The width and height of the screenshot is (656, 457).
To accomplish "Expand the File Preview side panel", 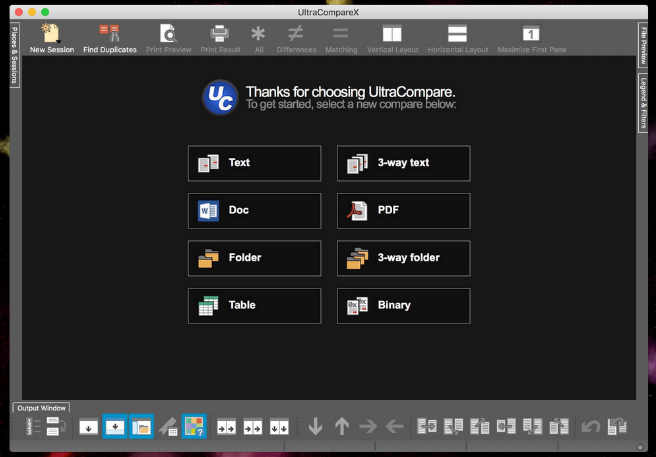I will point(643,44).
